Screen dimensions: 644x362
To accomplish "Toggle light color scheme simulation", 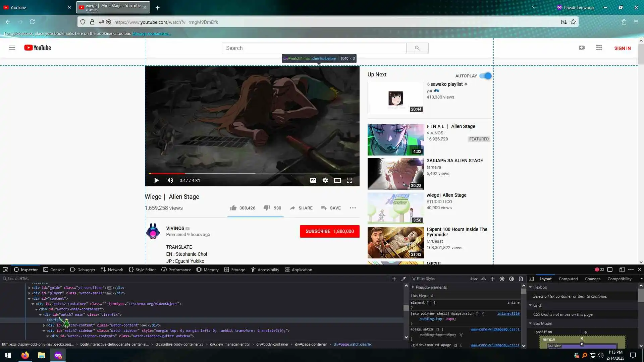I will pyautogui.click(x=502, y=279).
